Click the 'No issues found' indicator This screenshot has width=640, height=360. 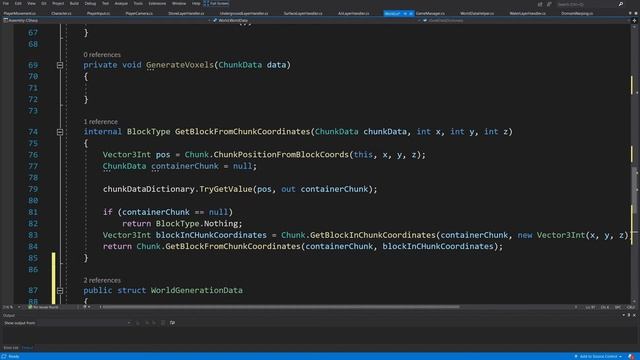(x=43, y=307)
